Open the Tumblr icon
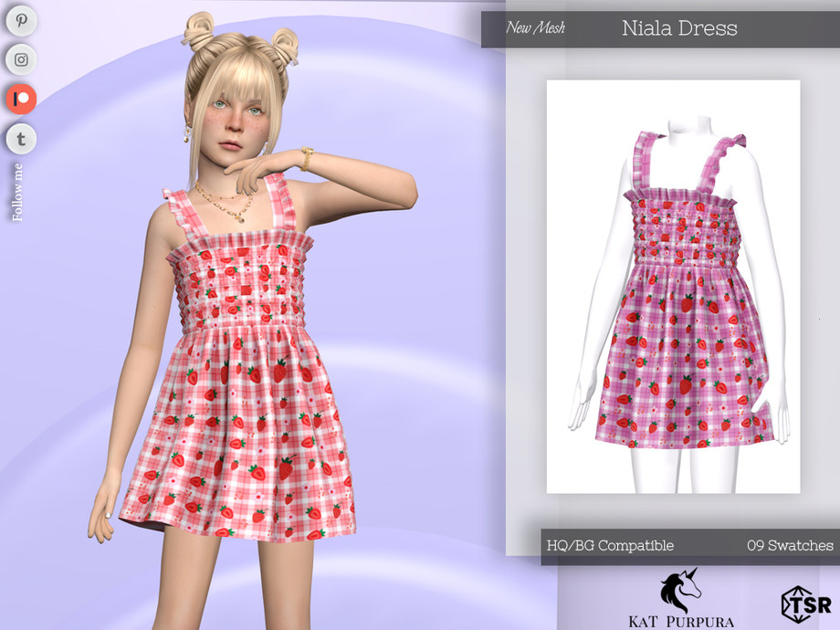 click(20, 138)
